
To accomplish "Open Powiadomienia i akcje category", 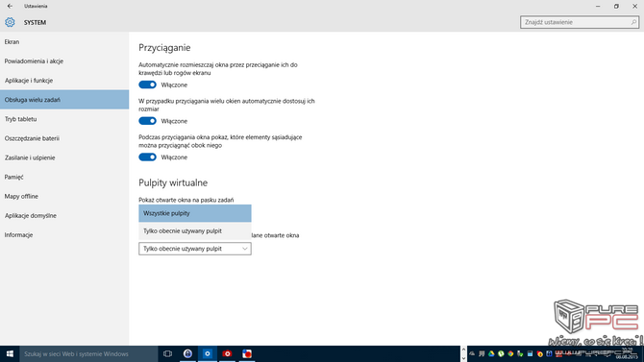I will 64,61.
